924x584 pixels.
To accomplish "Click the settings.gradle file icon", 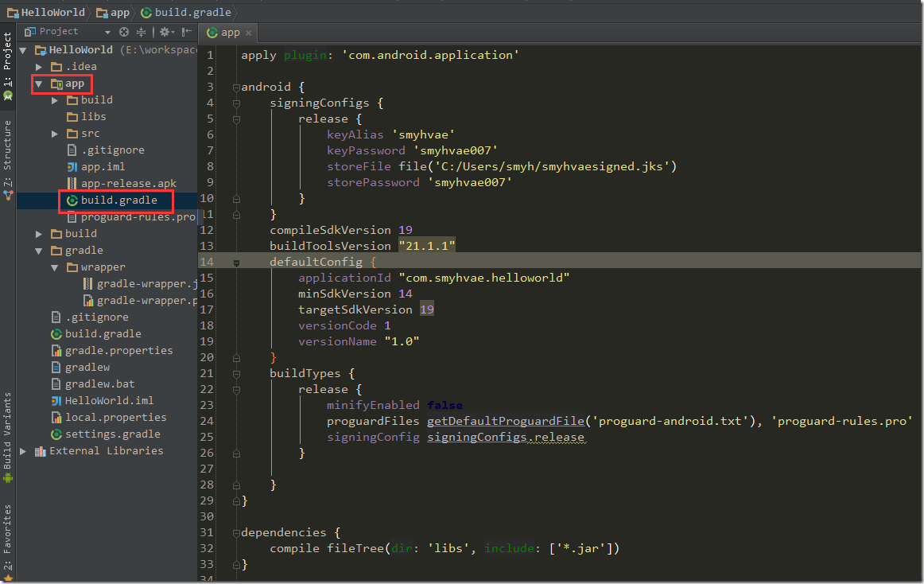I will point(56,434).
